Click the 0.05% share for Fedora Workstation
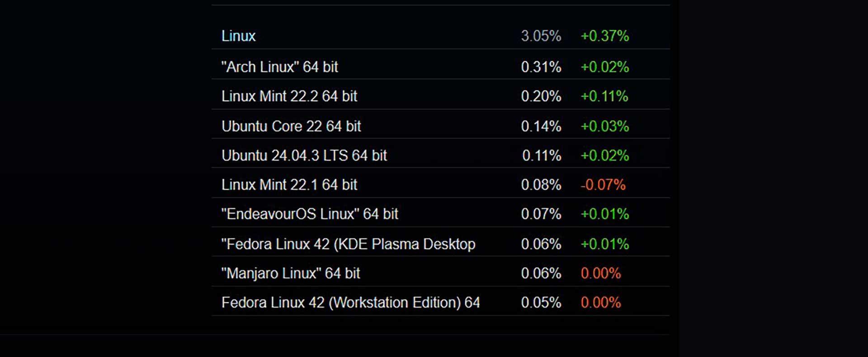The image size is (868, 357). tap(541, 302)
